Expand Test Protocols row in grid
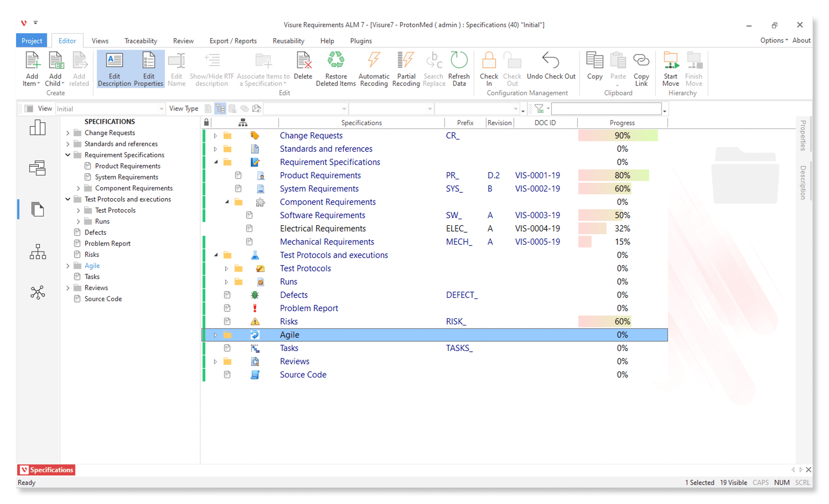The width and height of the screenshot is (829, 504). click(x=226, y=268)
